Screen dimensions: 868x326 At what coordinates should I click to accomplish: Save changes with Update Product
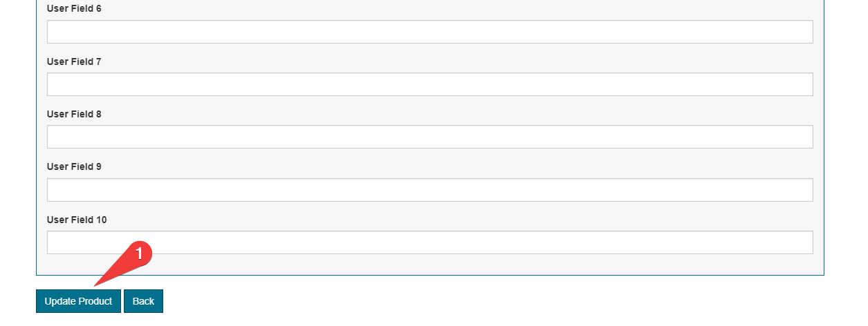click(x=78, y=301)
